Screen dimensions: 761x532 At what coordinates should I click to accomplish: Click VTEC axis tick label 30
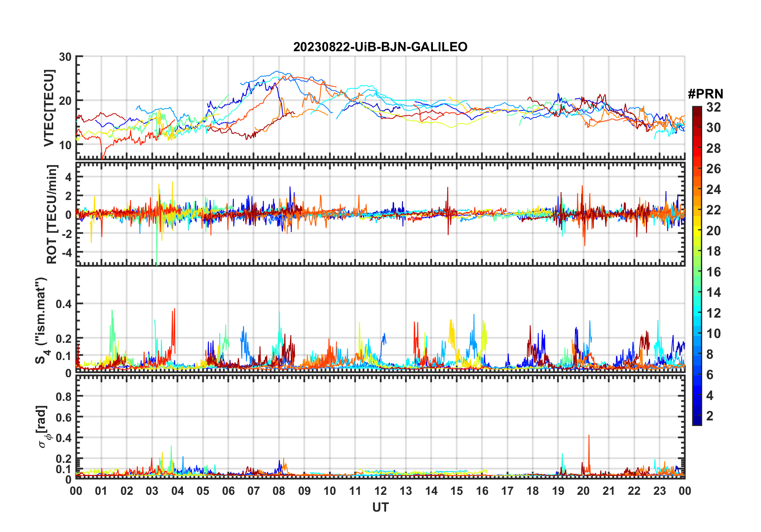click(x=65, y=57)
